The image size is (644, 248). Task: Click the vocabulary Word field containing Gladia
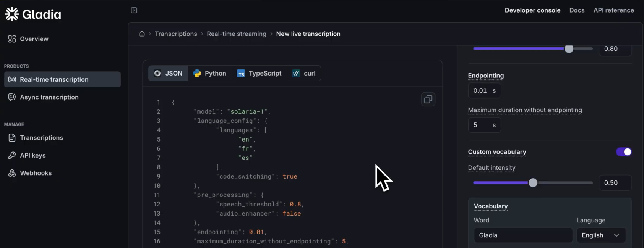[523, 235]
